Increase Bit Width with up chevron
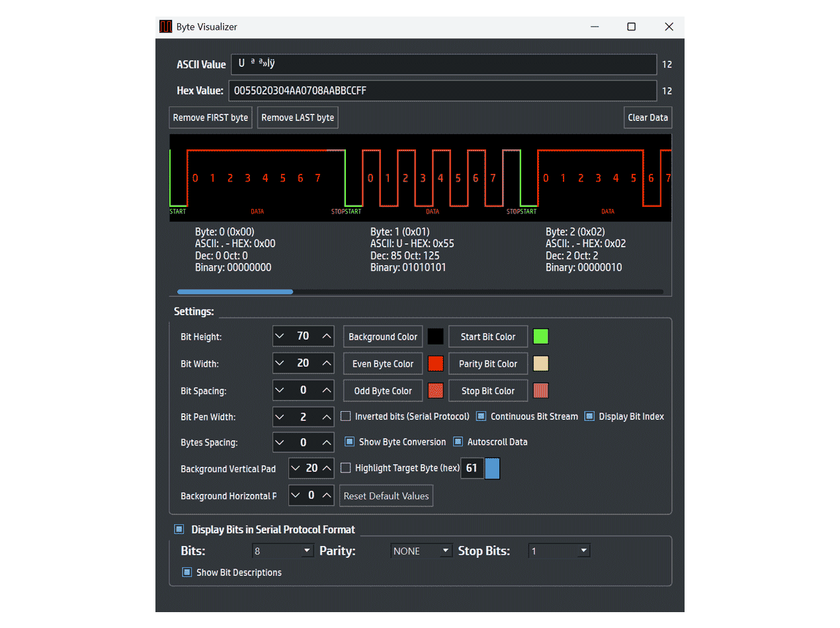Screen dimensions: 840x628 [326, 364]
